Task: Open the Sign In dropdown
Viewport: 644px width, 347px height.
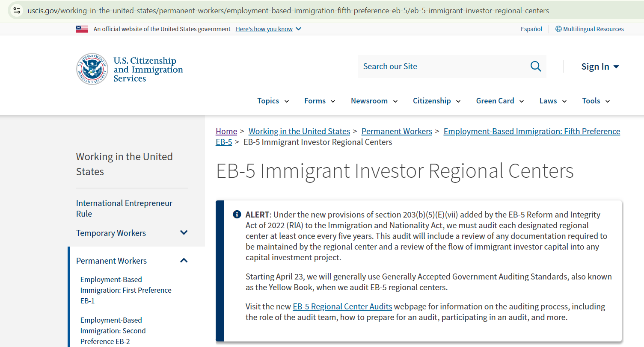Action: pos(600,66)
